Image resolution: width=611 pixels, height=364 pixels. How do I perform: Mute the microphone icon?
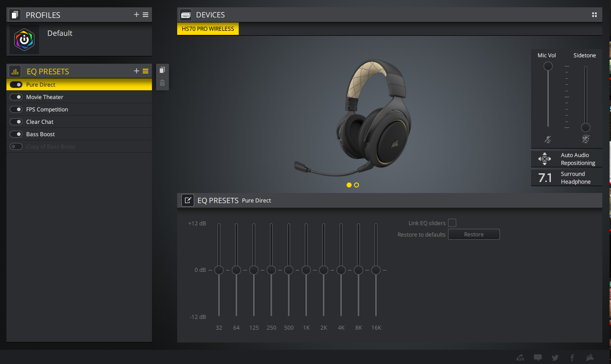[x=548, y=139]
